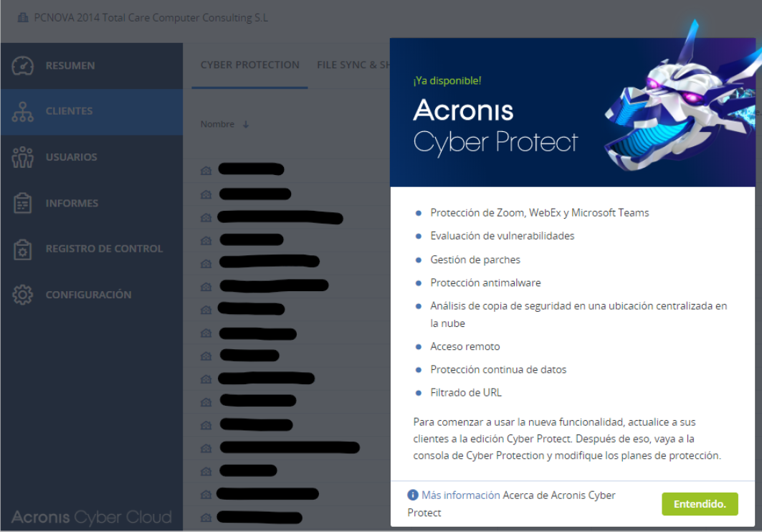Click the Configuración gear icon
This screenshot has height=532, width=762.
[23, 295]
